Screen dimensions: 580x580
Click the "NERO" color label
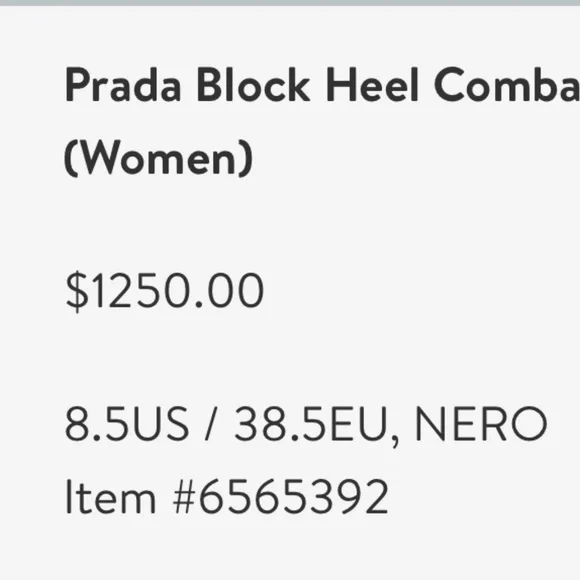click(481, 424)
